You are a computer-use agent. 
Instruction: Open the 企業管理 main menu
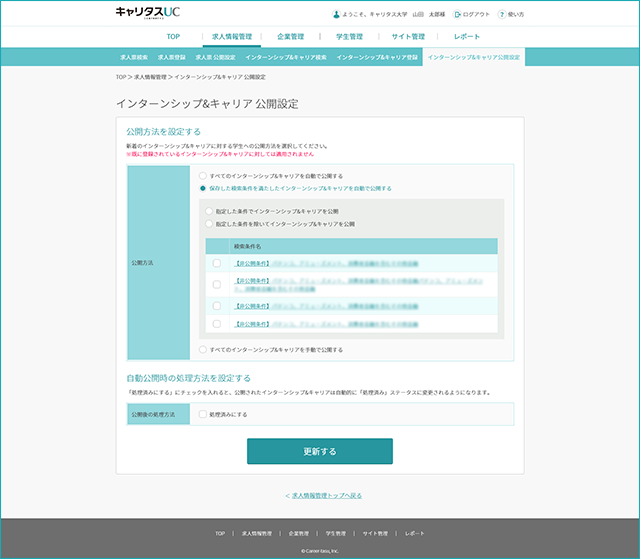(x=291, y=36)
